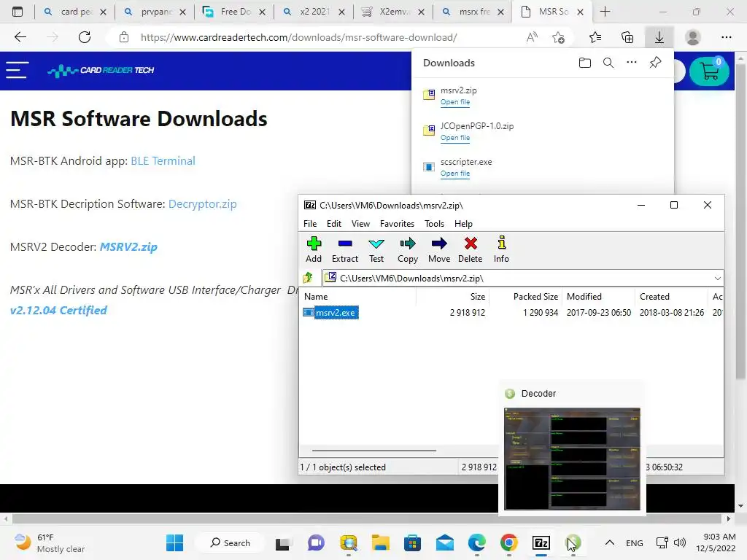Click the page address bar URL

(298, 37)
